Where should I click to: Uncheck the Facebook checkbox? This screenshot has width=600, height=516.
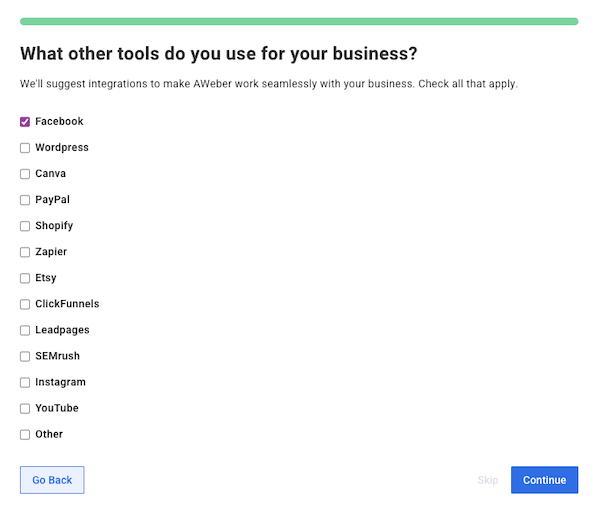point(25,122)
